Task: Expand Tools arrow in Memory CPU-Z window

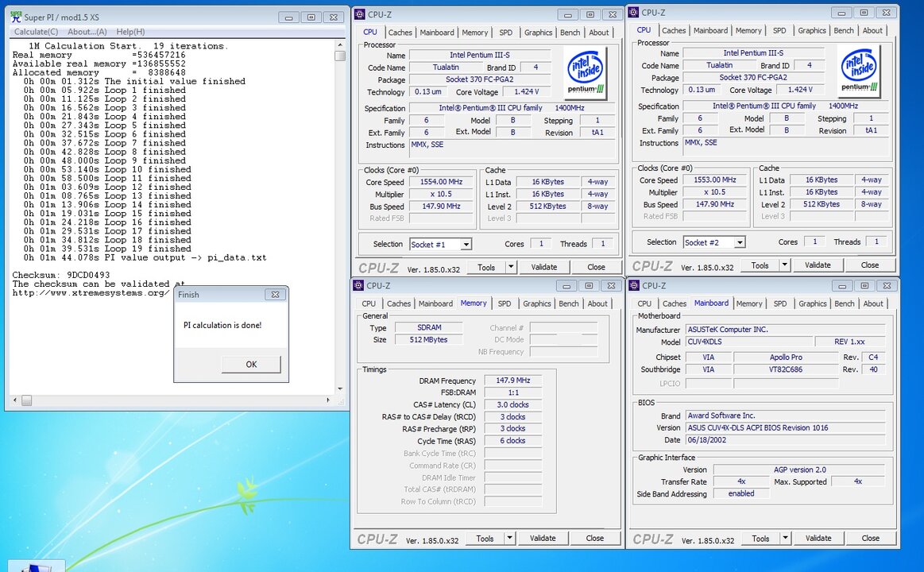Action: click(x=509, y=538)
